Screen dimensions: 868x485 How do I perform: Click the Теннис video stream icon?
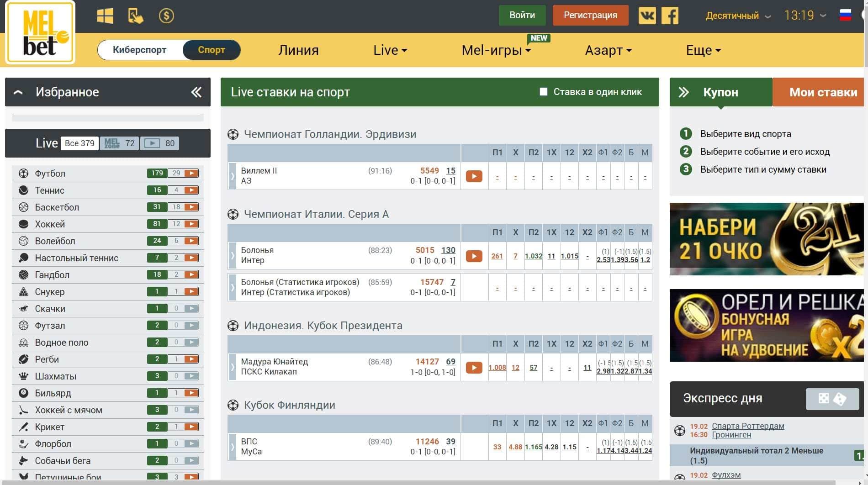click(x=191, y=190)
